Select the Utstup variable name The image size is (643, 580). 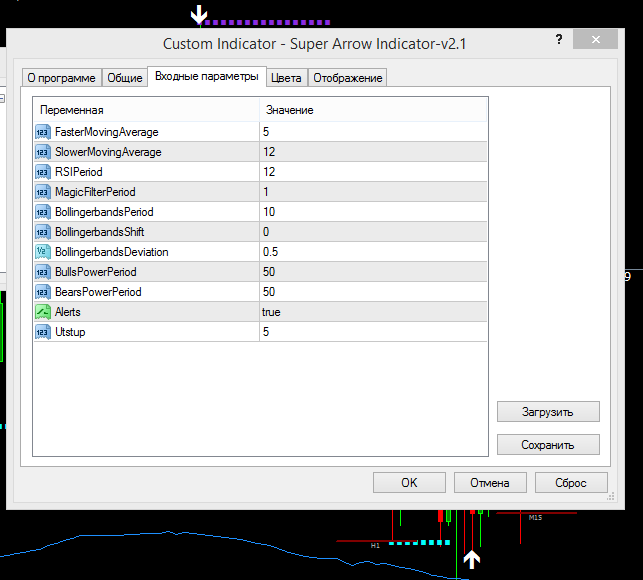click(x=70, y=332)
